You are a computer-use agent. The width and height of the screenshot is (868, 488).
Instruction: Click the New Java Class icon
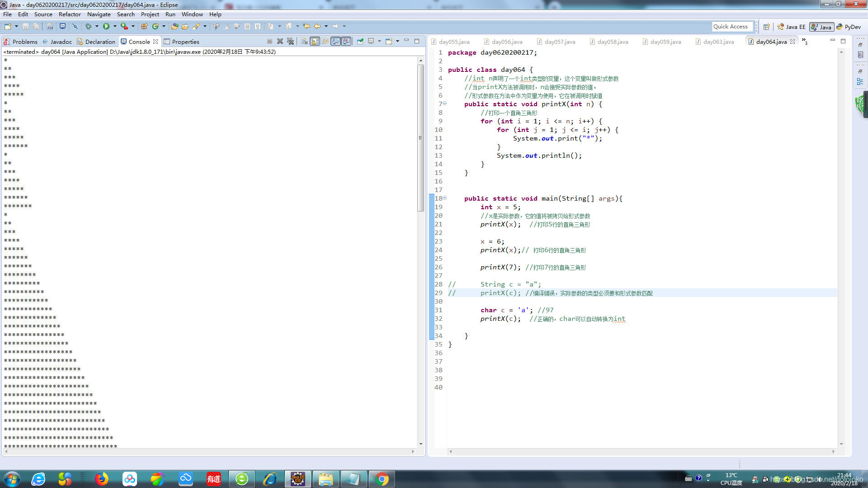(156, 27)
